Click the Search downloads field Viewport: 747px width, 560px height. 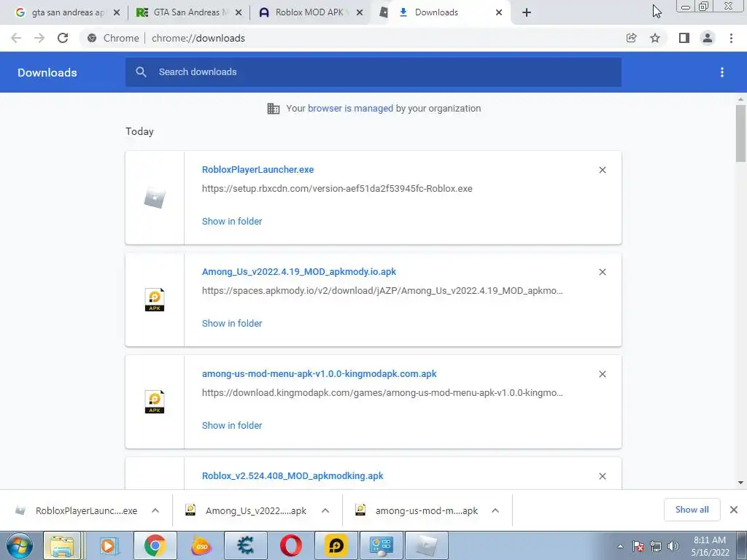click(373, 72)
